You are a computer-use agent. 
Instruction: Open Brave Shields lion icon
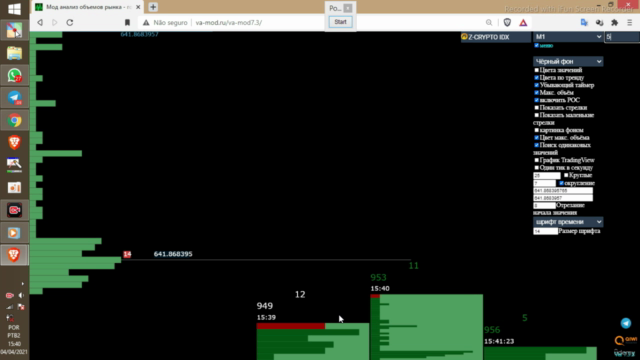[x=507, y=22]
